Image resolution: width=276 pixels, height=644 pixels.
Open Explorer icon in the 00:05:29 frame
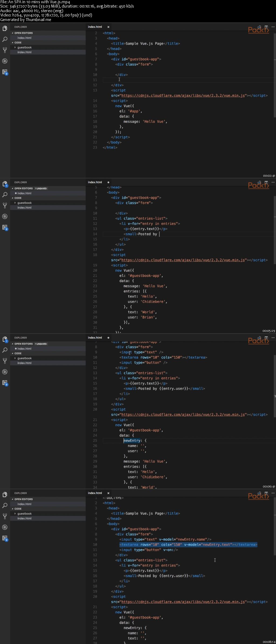[x=5, y=184]
